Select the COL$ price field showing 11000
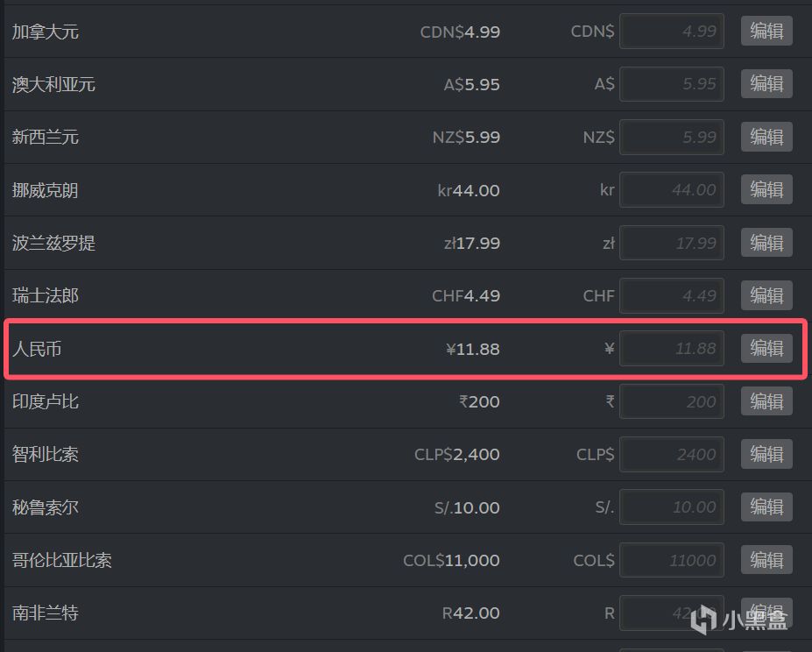This screenshot has height=652, width=812. click(672, 560)
